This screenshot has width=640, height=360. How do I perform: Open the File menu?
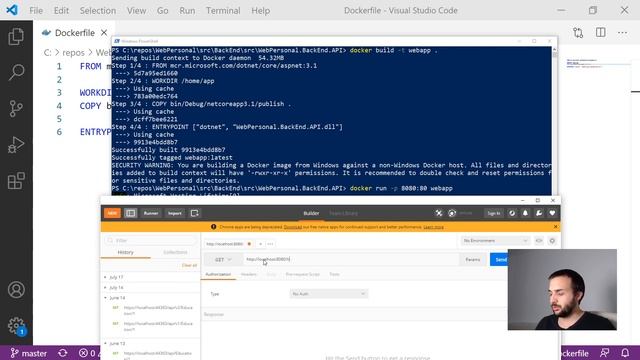tap(36, 11)
